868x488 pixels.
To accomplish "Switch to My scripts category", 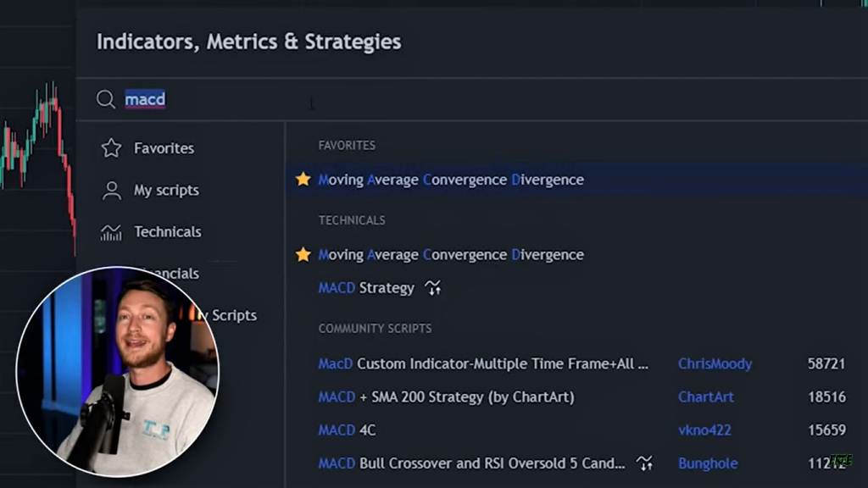I will coord(166,191).
